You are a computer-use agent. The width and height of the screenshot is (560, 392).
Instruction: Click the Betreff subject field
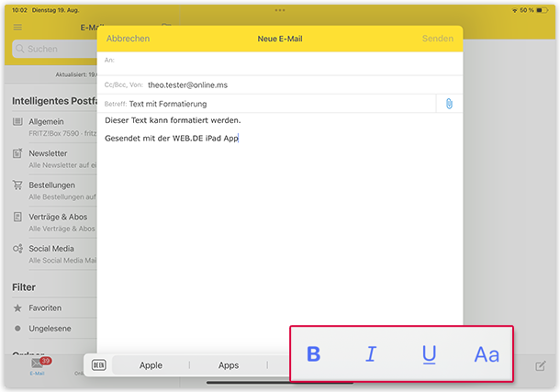(275, 104)
